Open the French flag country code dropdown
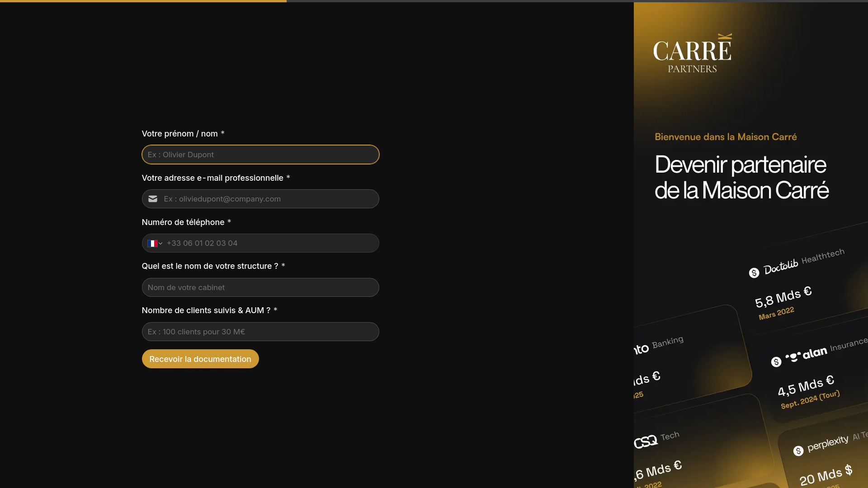The height and width of the screenshot is (488, 868). pyautogui.click(x=155, y=243)
